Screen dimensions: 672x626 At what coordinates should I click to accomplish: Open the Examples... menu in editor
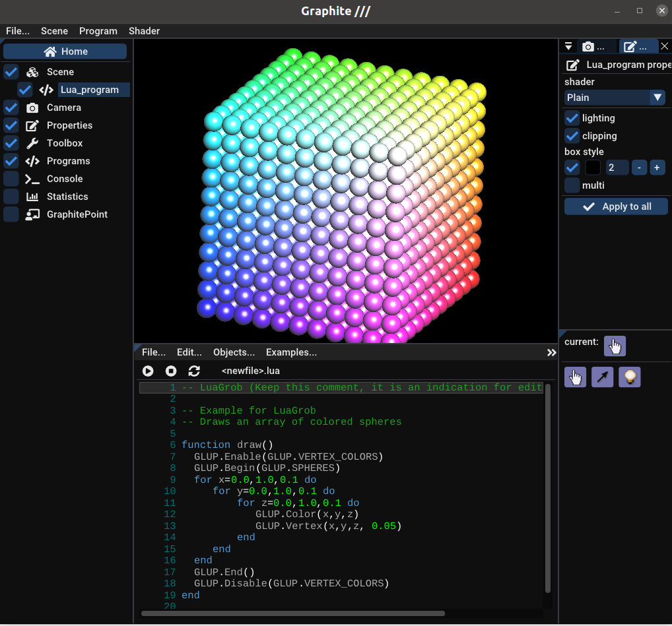(291, 352)
